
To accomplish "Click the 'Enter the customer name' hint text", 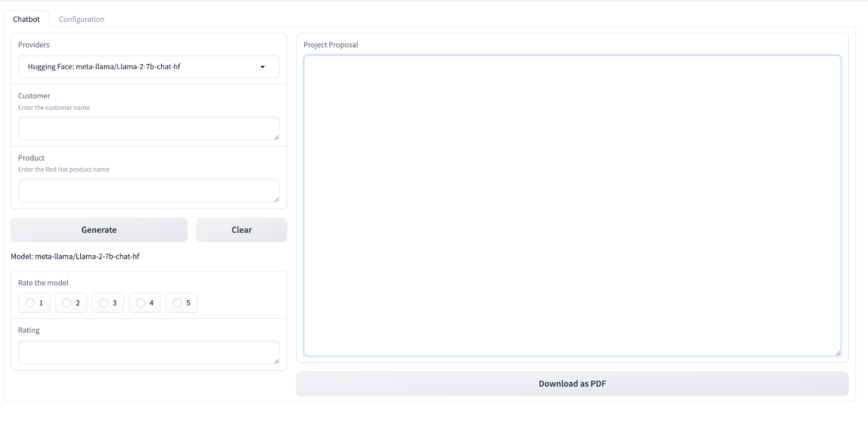I will [x=54, y=108].
